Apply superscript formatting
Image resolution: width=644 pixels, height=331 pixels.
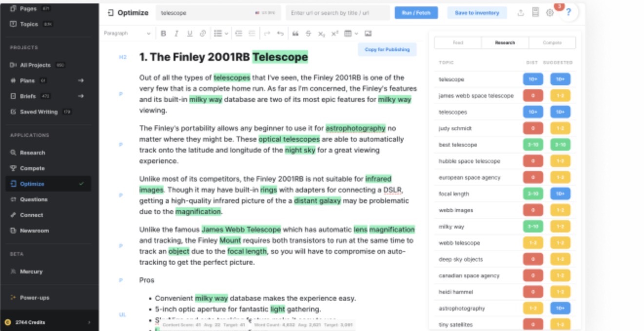coord(335,34)
